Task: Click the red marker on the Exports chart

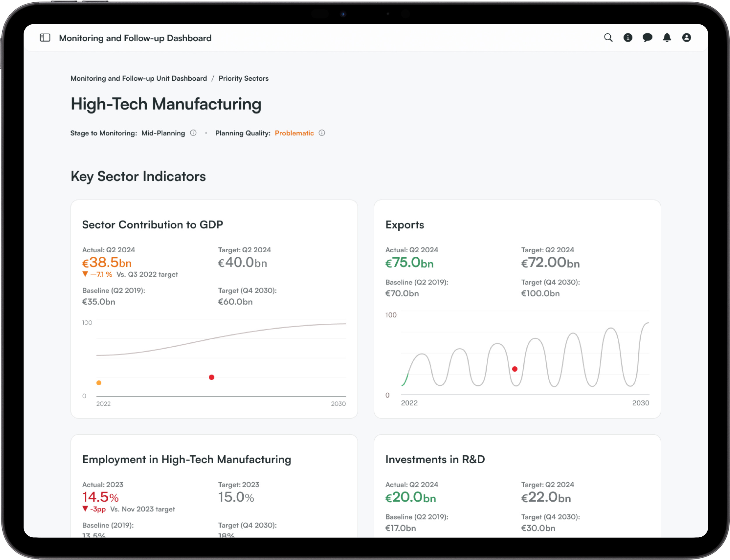Action: click(x=515, y=369)
